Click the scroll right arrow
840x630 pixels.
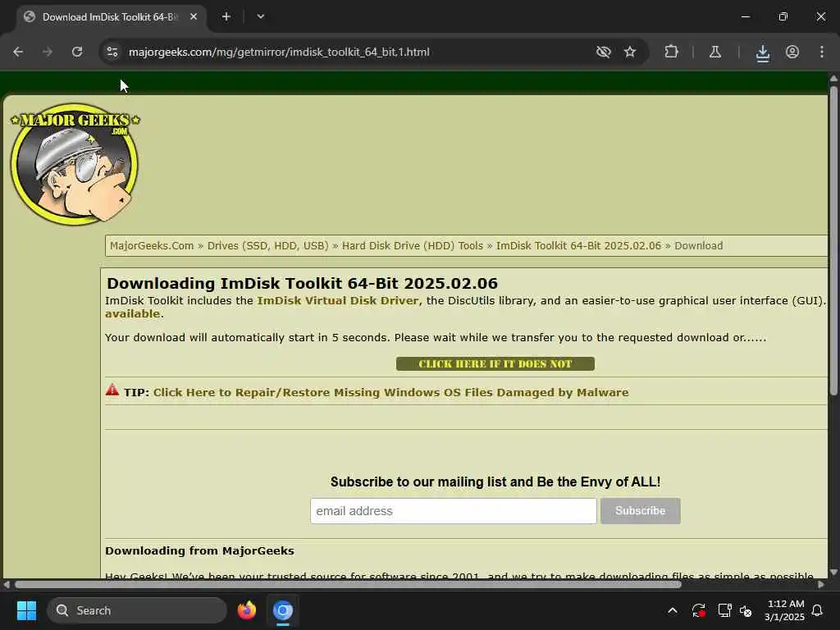point(821,584)
